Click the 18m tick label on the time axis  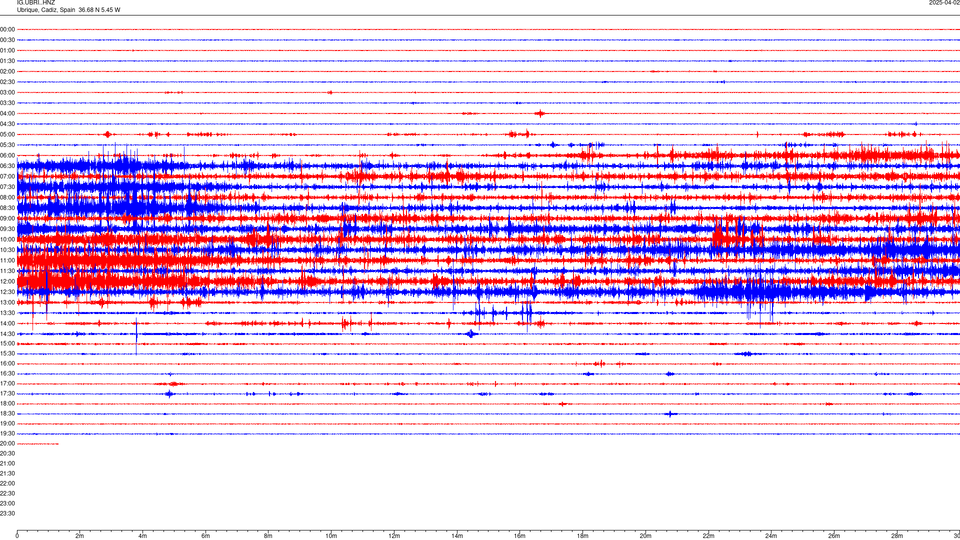pyautogui.click(x=583, y=536)
